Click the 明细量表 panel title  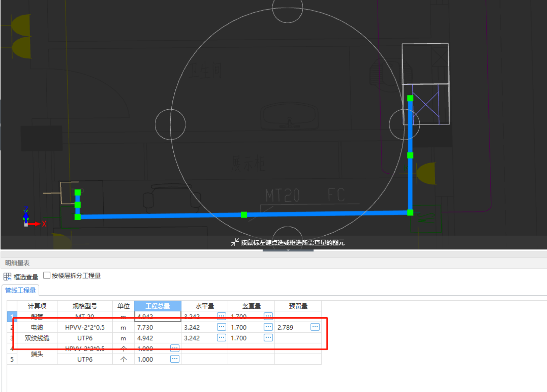pos(17,263)
